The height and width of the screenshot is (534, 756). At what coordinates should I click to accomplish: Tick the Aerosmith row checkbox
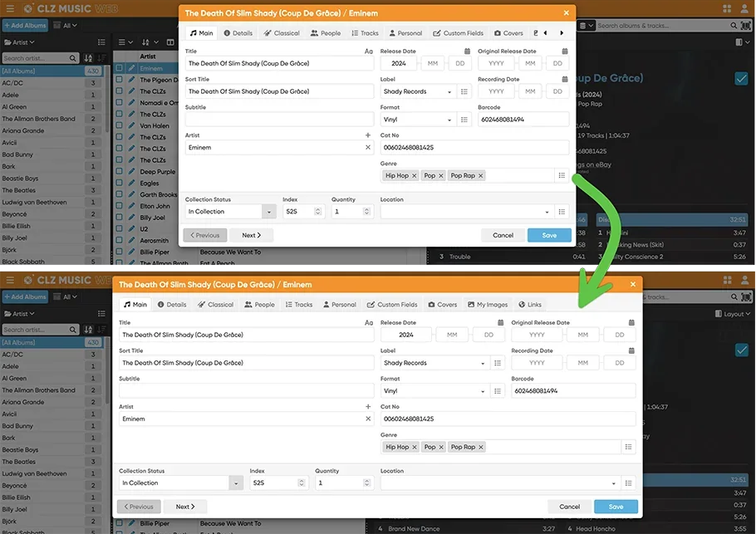(119, 241)
